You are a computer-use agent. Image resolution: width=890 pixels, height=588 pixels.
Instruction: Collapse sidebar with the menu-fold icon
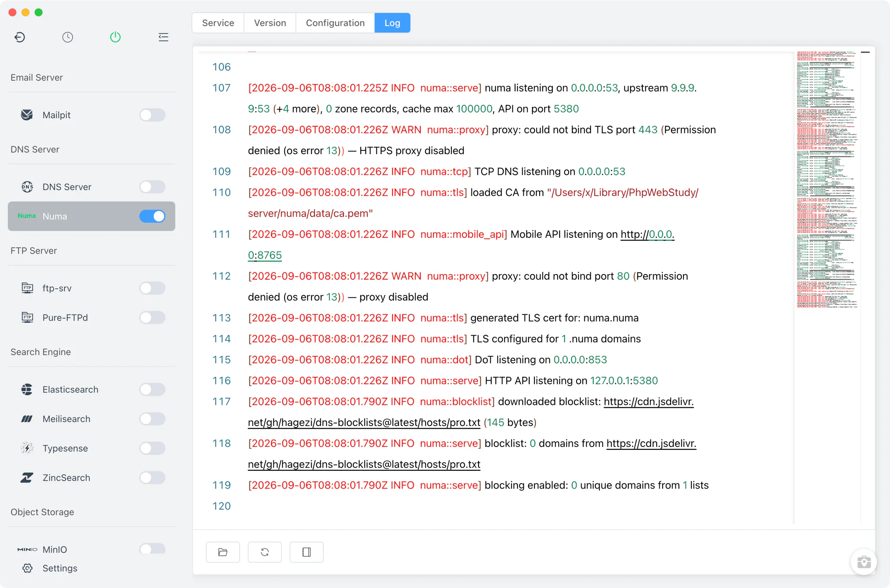point(163,37)
